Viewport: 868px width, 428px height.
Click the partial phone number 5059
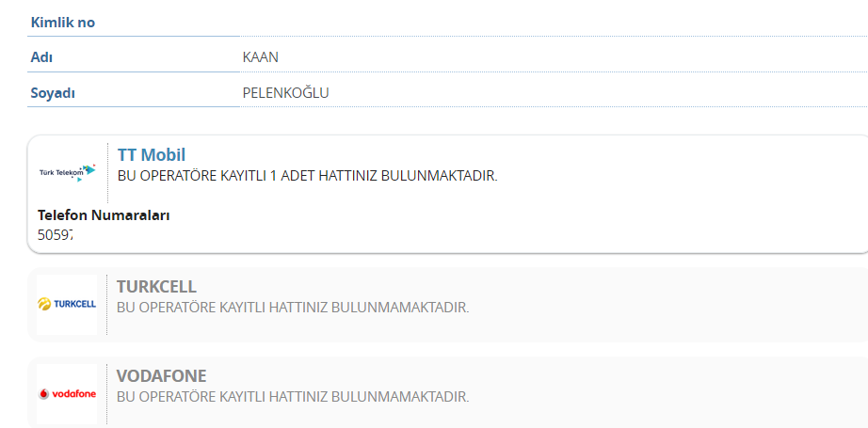coord(56,235)
